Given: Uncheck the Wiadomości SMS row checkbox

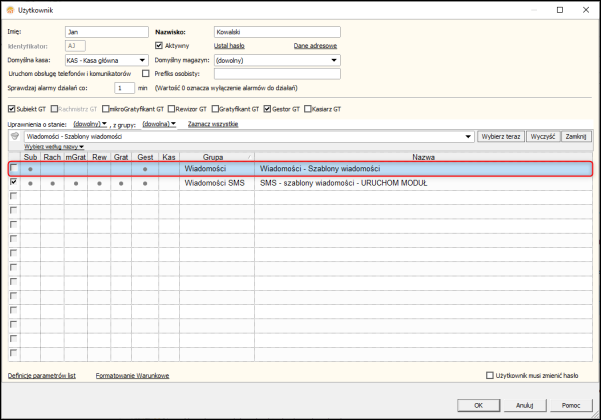Looking at the screenshot, I should click(x=14, y=182).
